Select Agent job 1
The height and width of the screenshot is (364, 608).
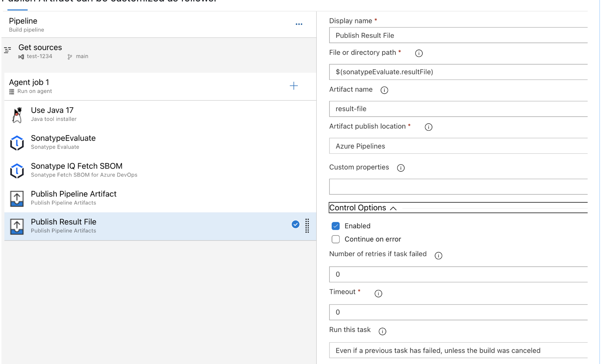click(160, 86)
